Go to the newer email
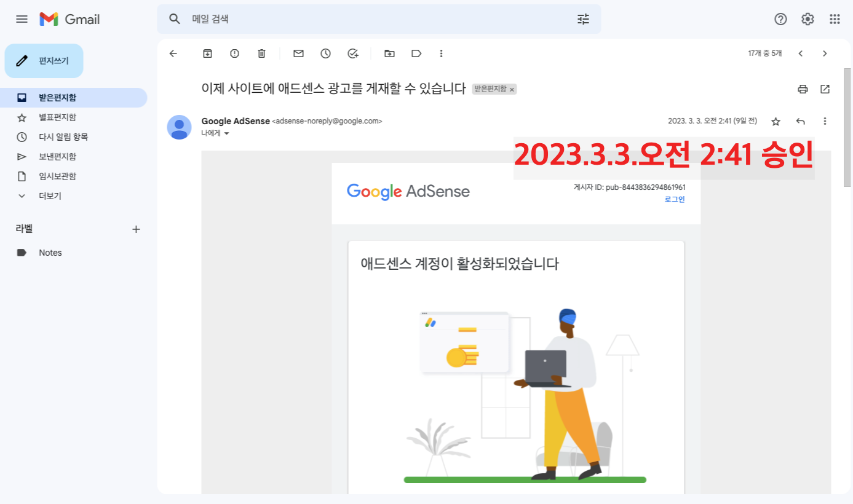853x504 pixels. tap(801, 53)
